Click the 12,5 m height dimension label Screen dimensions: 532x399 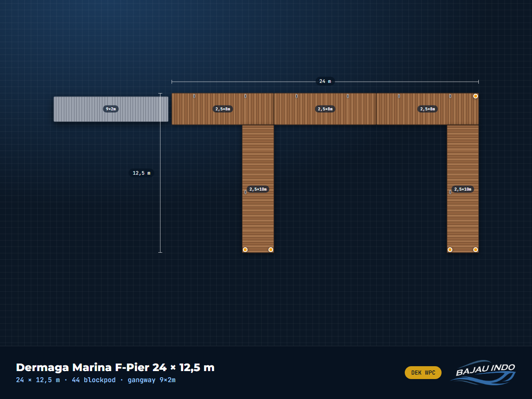[x=141, y=173]
